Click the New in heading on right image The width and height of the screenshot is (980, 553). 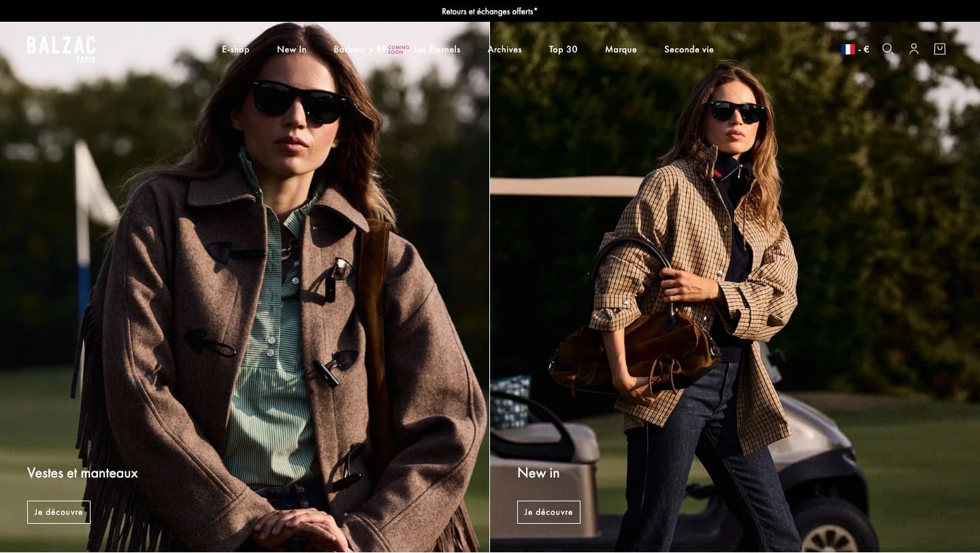538,473
